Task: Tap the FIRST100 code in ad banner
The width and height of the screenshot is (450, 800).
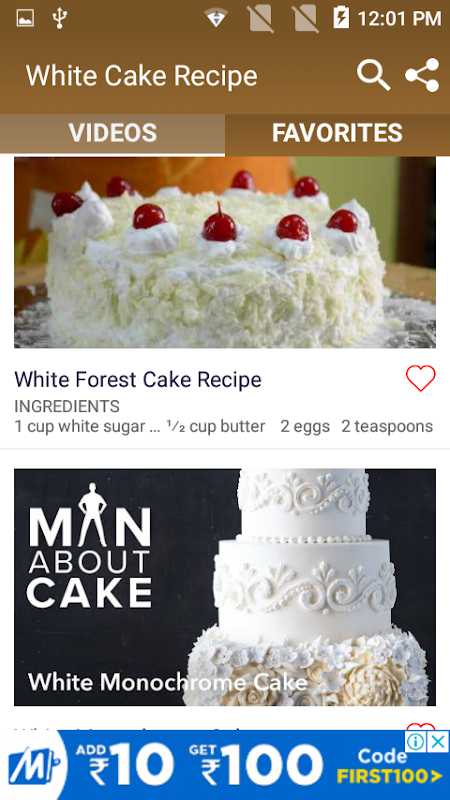Action: [389, 777]
